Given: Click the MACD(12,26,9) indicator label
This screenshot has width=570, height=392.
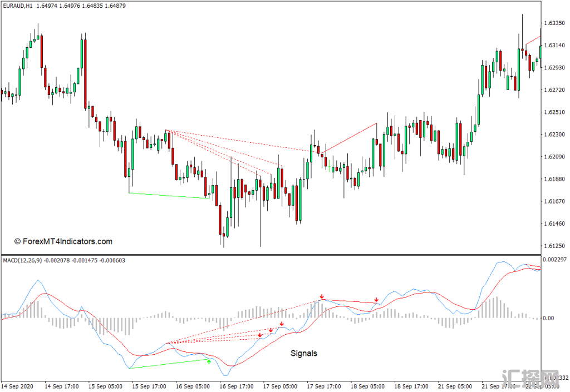Looking at the screenshot, I should coord(22,260).
